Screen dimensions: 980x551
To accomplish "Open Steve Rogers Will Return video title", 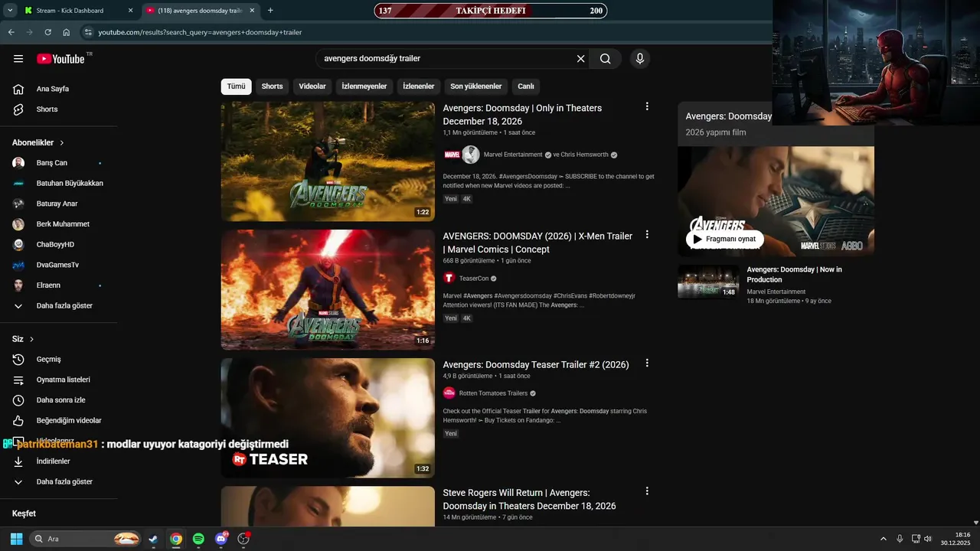I will tap(529, 500).
